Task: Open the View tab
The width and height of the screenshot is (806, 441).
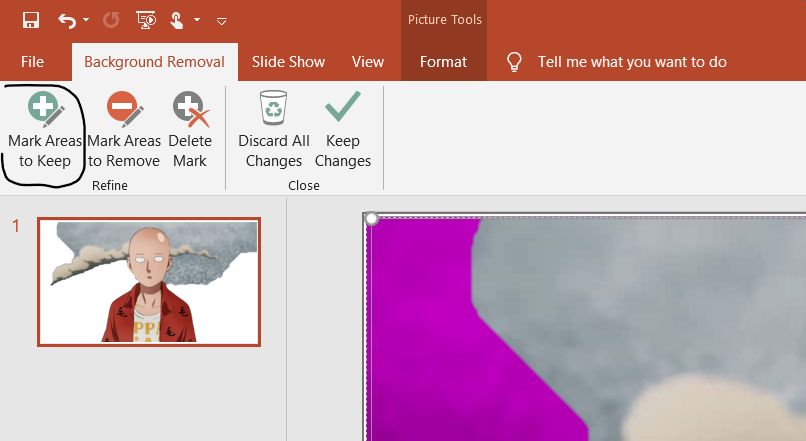Action: 368,62
